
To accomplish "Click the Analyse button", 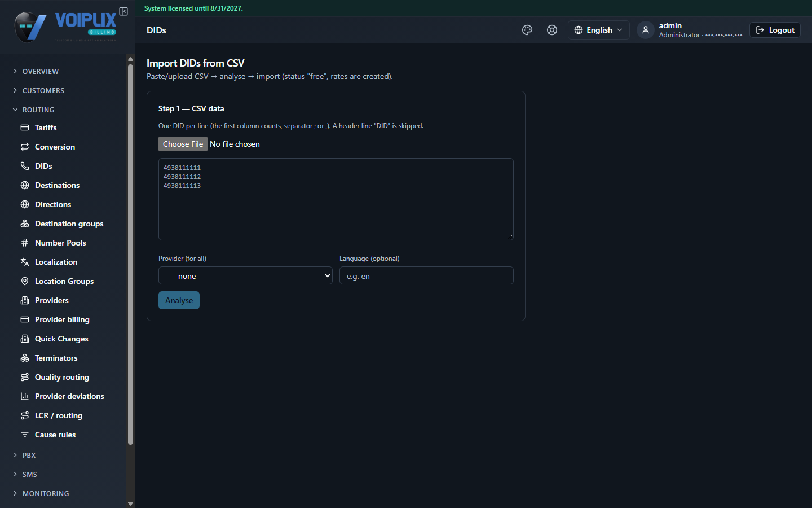I will (x=179, y=300).
